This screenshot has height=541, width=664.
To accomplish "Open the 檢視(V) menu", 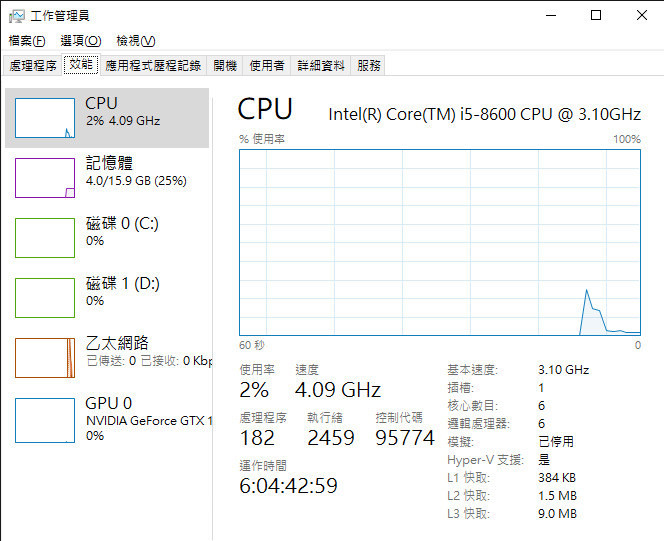I will click(x=135, y=41).
